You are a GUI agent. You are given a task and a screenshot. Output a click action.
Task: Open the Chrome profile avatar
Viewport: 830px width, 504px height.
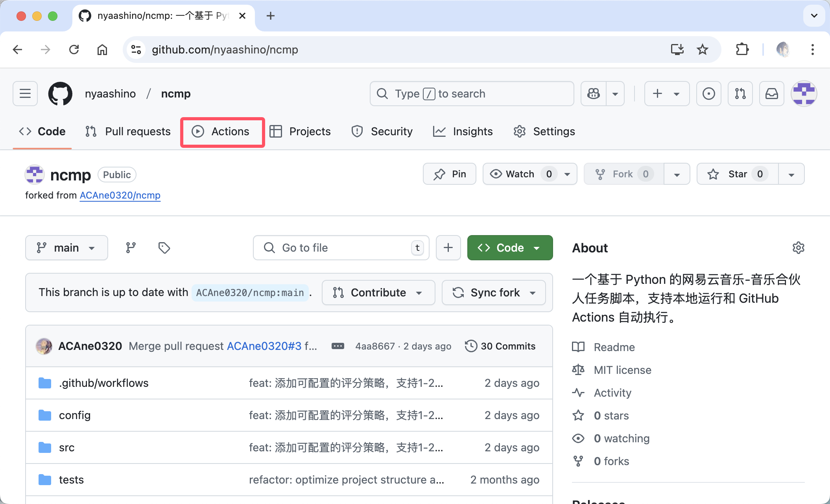coord(783,50)
